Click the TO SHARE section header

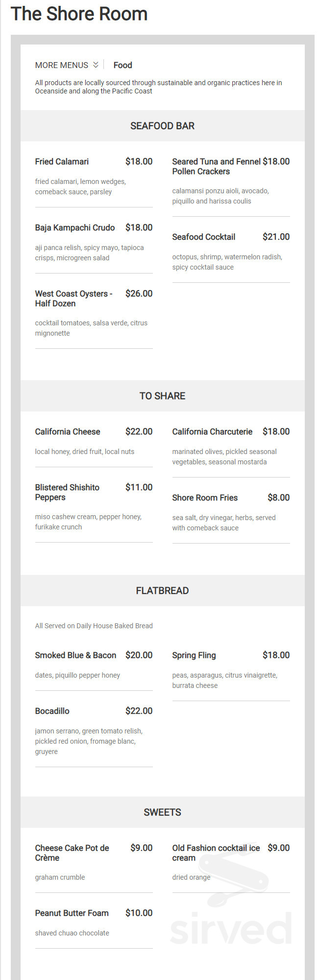click(x=162, y=396)
